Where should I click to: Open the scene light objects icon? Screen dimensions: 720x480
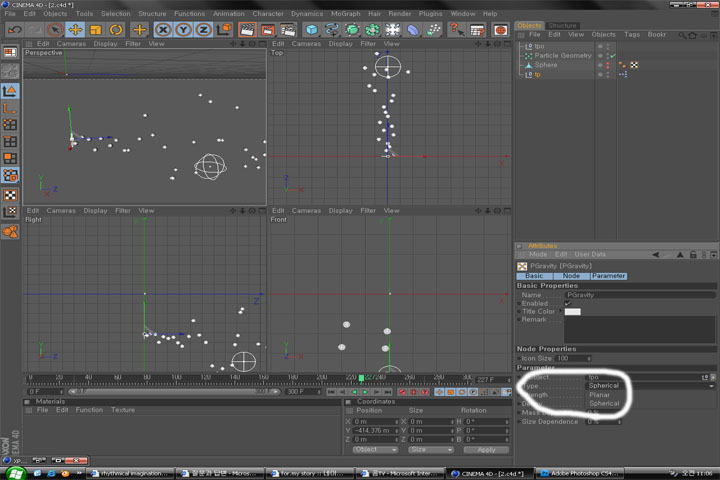pos(393,30)
